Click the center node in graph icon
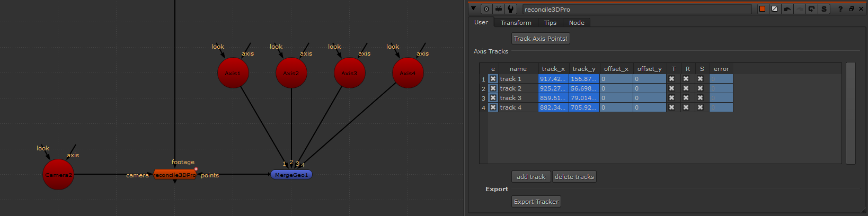The width and height of the screenshot is (868, 216). pyautogui.click(x=486, y=9)
